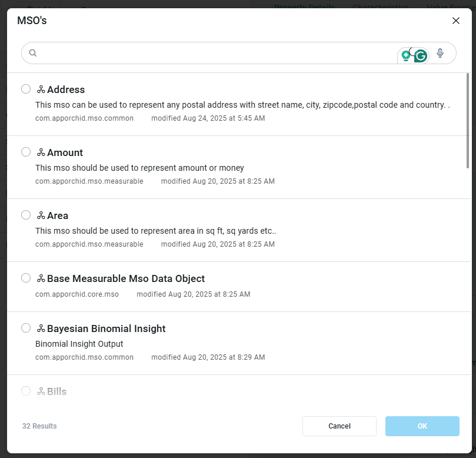Click the Area MSO type icon
476x458 pixels.
pos(41,215)
